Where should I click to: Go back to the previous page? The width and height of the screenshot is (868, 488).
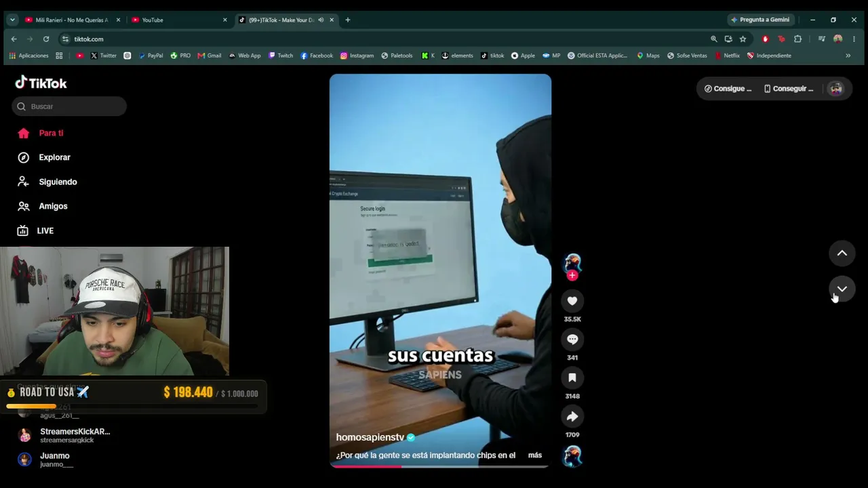14,39
